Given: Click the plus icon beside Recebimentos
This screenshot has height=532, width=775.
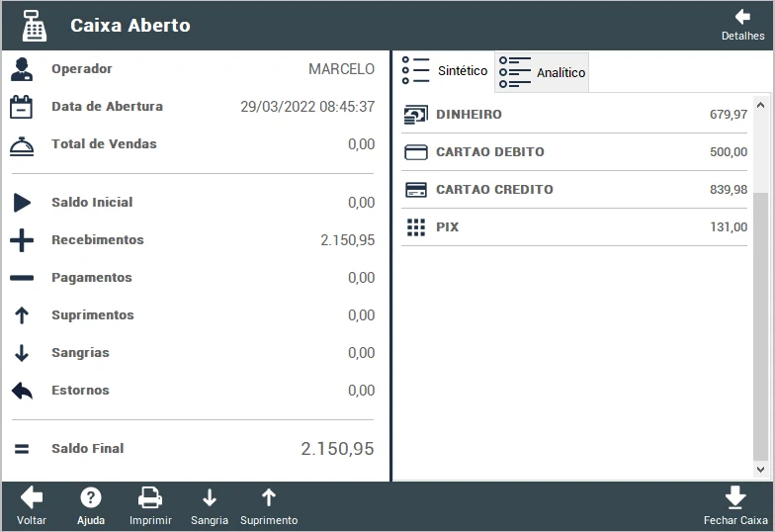Looking at the screenshot, I should (x=22, y=240).
